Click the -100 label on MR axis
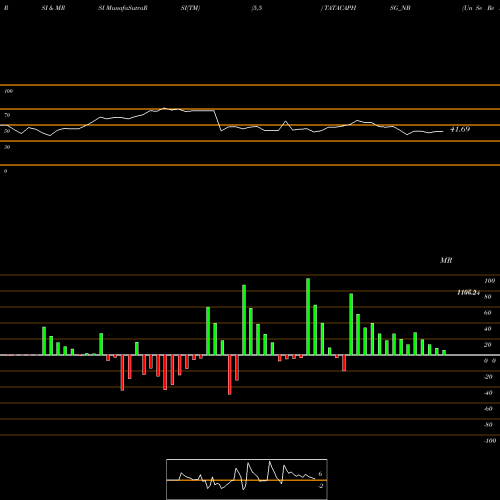500x500 pixels. [x=490, y=441]
